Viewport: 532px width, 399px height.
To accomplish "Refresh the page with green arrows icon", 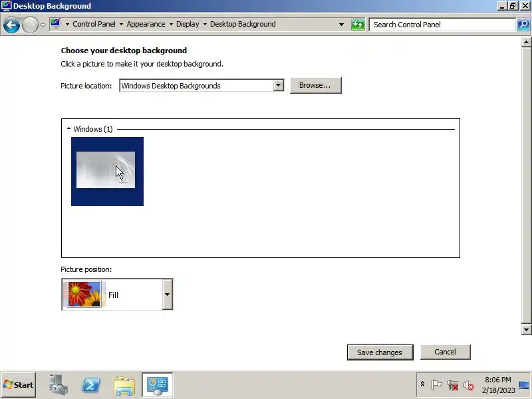I will click(358, 25).
